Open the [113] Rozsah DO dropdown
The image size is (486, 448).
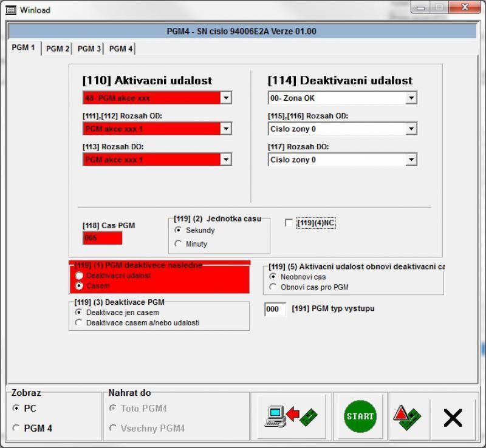pos(225,160)
